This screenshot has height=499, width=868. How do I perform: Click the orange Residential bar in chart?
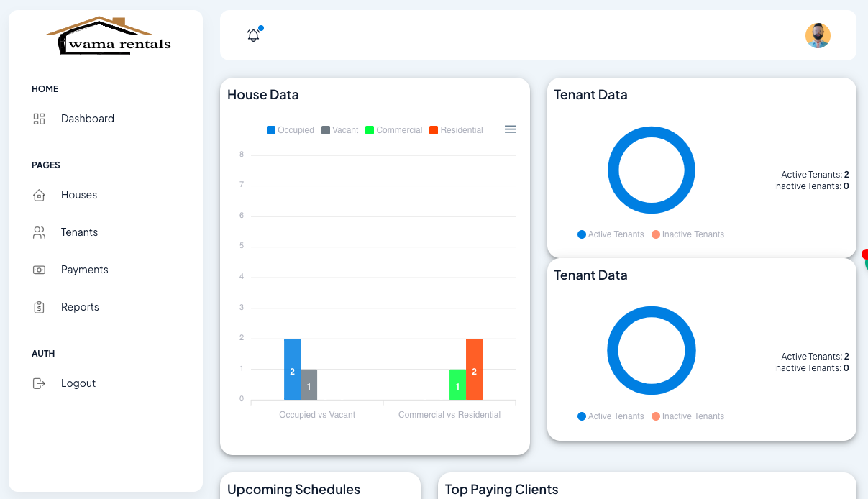coord(474,369)
